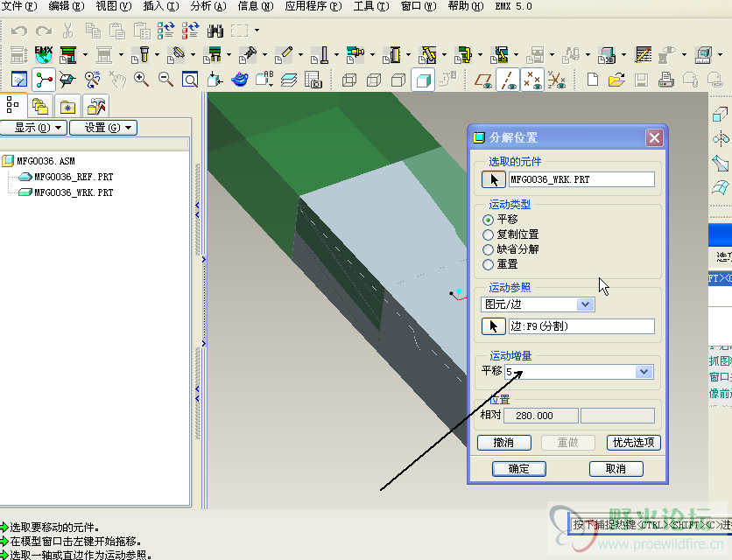Viewport: 732px width, 560px height.
Task: Toggle datum points display icon
Action: pyautogui.click(x=532, y=80)
